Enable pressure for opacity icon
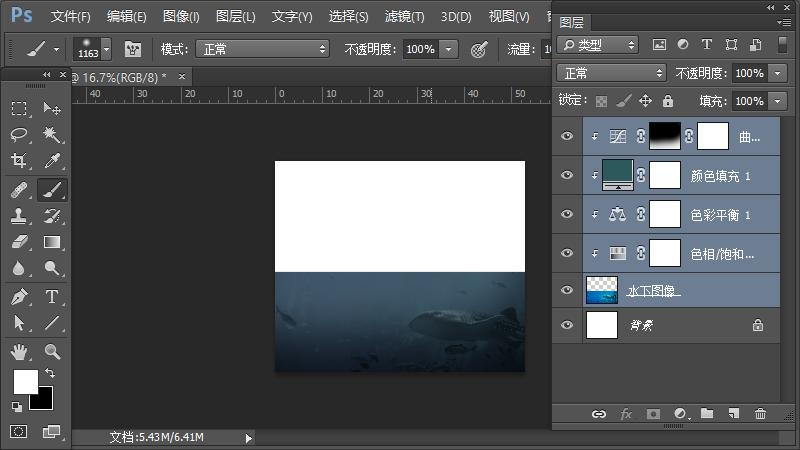The width and height of the screenshot is (800, 450). (x=479, y=49)
